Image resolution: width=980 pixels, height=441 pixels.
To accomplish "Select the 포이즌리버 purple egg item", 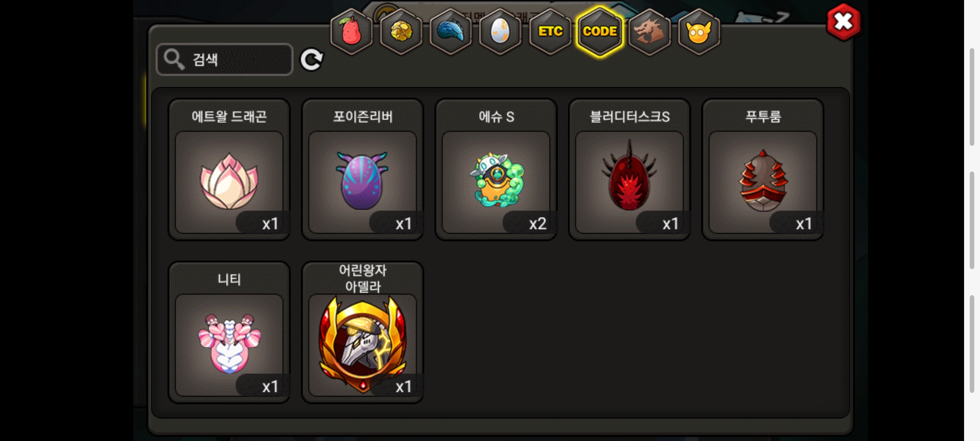I will (x=363, y=169).
